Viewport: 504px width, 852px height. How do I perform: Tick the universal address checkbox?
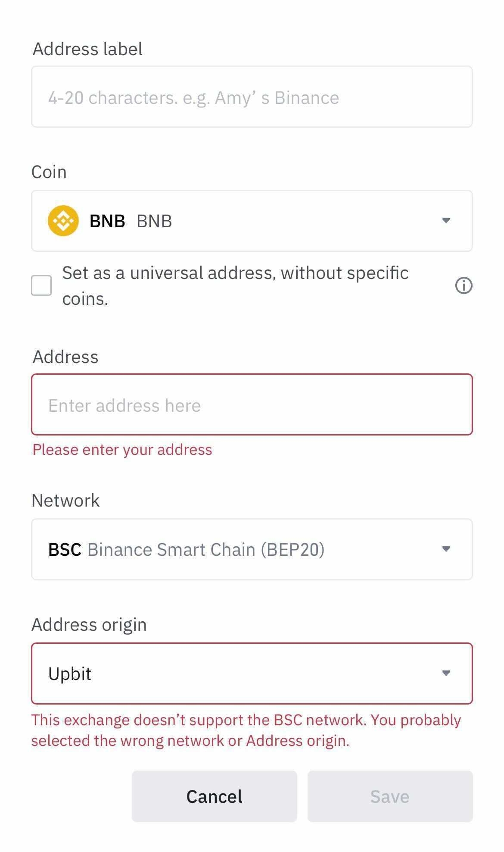[x=41, y=285]
